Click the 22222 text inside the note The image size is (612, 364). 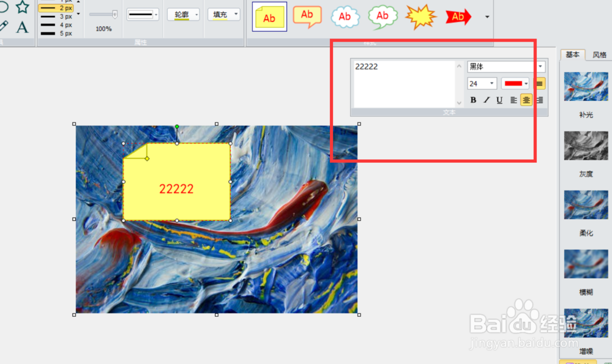176,189
